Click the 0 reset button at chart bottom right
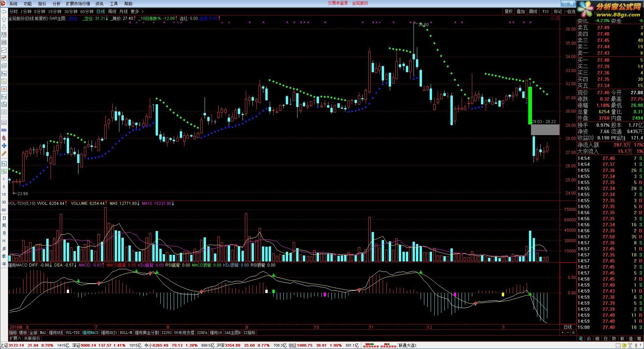644x349 pixels. coord(573,333)
